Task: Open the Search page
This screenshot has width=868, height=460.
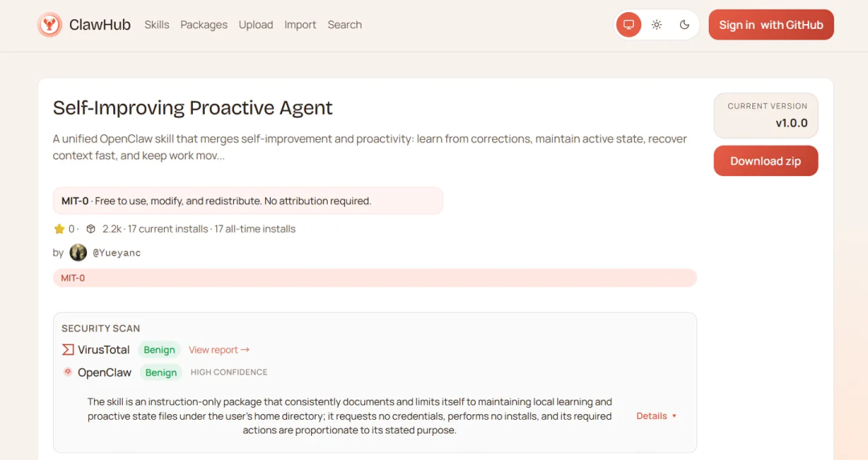Action: pos(344,25)
